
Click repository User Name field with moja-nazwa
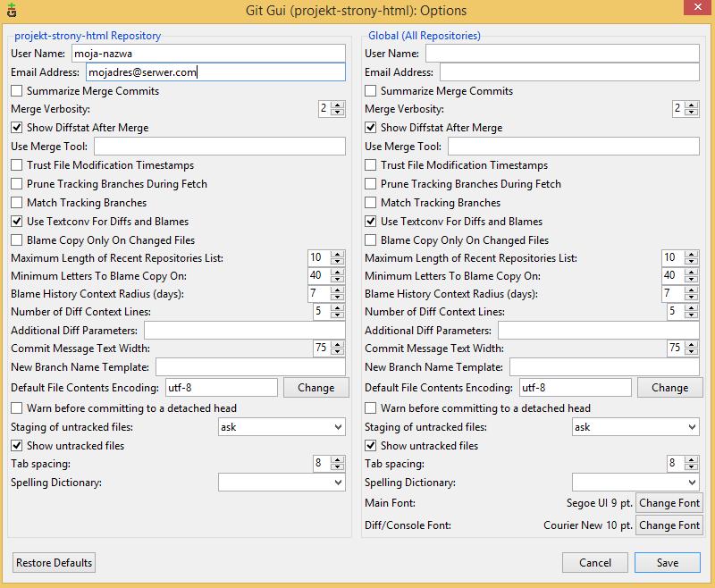tap(208, 54)
